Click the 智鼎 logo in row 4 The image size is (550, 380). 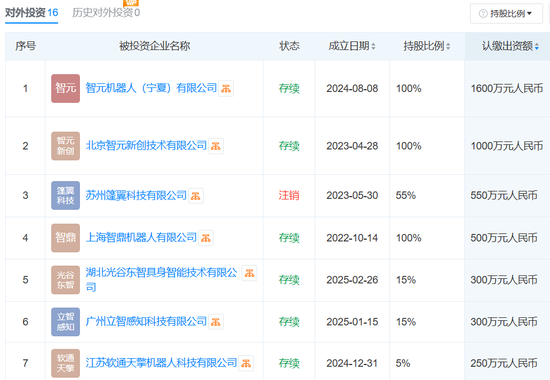66,238
